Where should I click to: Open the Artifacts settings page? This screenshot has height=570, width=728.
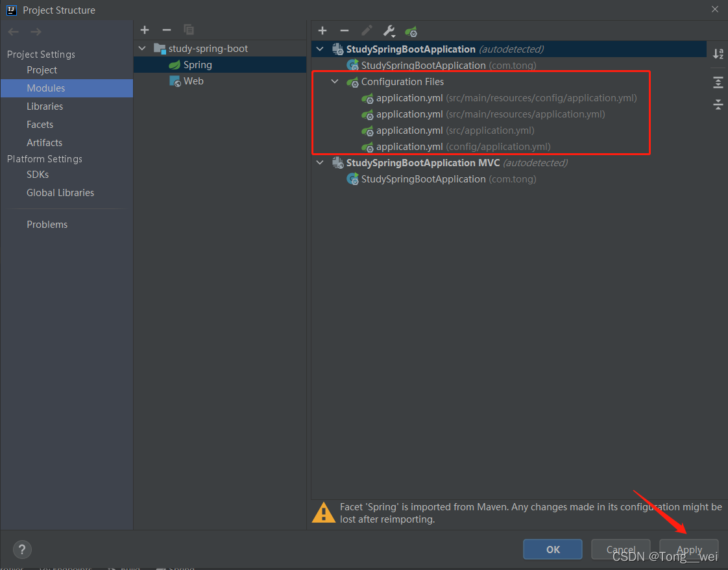pos(44,142)
